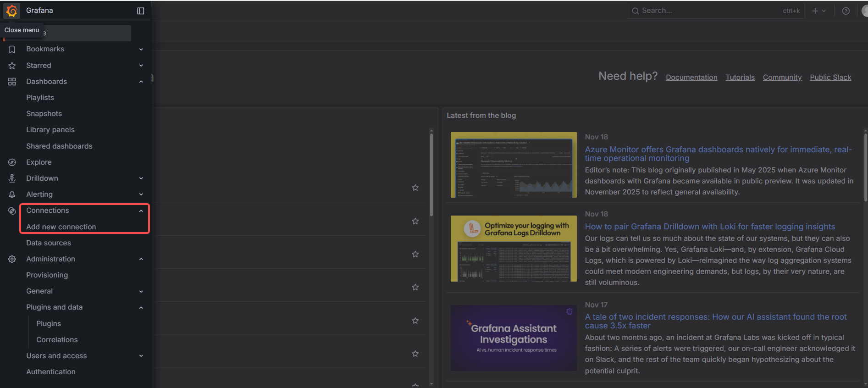Expand the Drilldown section chevron
Viewport: 868px width, 388px height.
pos(141,178)
